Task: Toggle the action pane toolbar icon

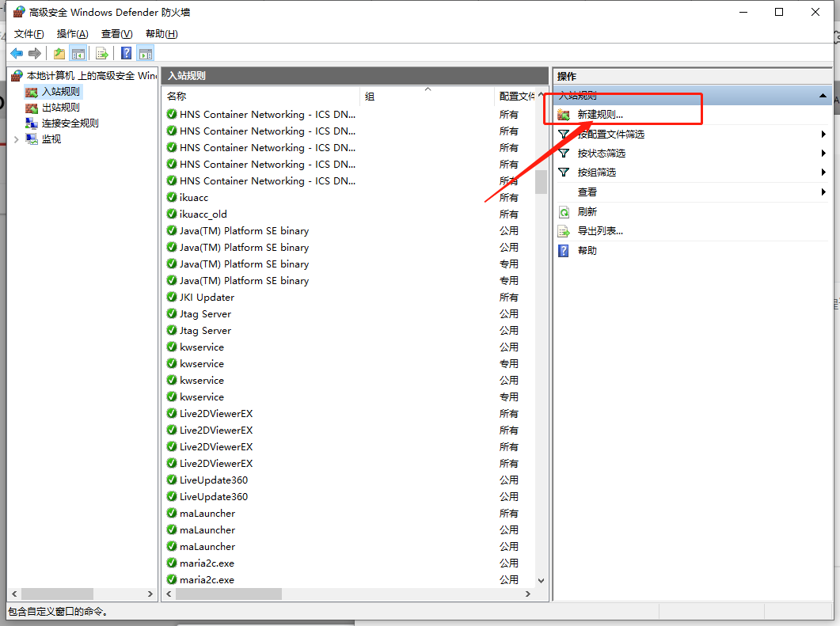Action: (x=146, y=54)
